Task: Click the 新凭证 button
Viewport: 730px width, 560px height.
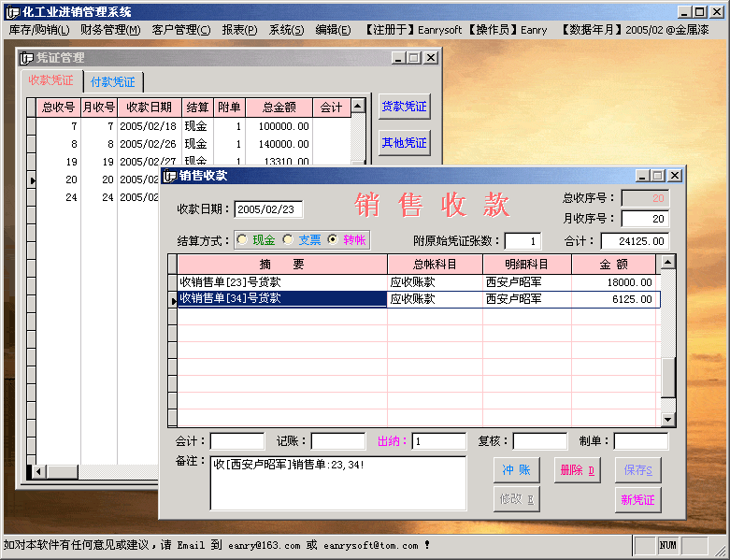Action: (x=637, y=499)
